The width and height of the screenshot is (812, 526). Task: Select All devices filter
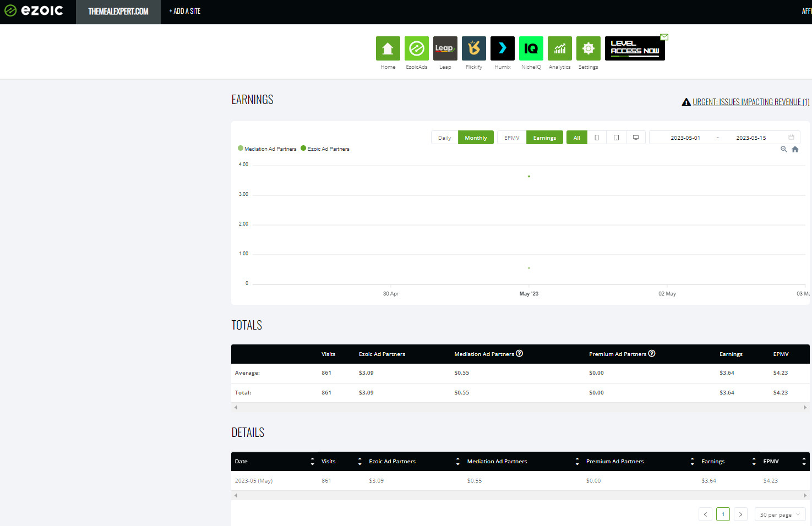point(577,138)
